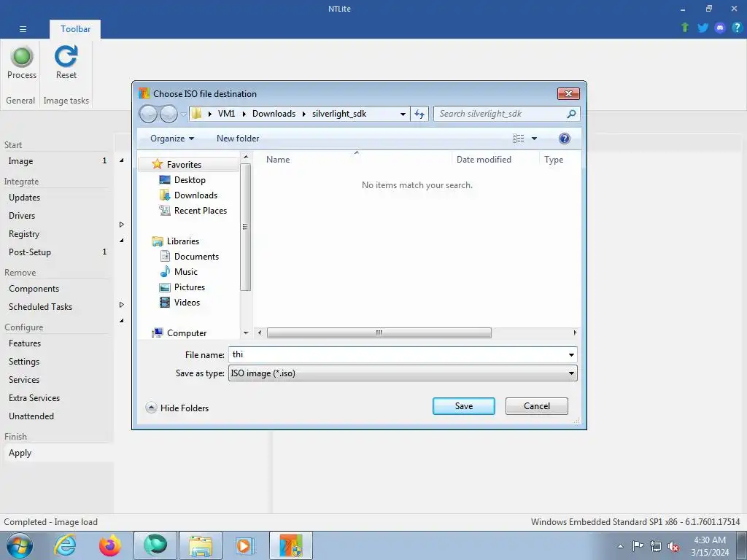Click horizontal scrollbar thumb in file list
Screen dimensions: 747x560
click(x=379, y=332)
